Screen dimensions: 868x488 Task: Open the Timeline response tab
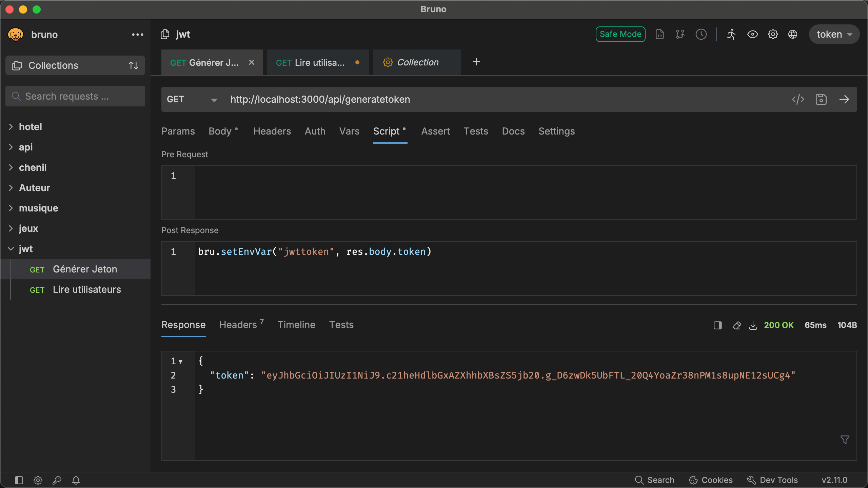coord(296,325)
